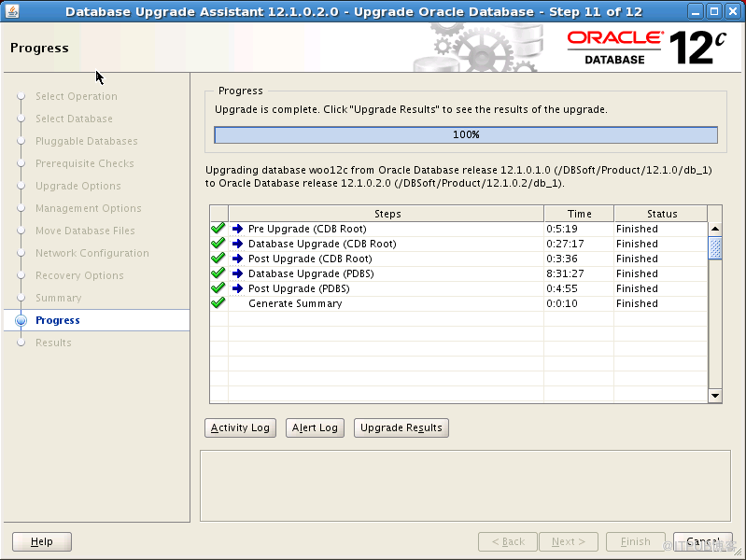Maximize the Database Upgrade Assistant window
Viewport: 746px width, 560px height.
coord(714,11)
